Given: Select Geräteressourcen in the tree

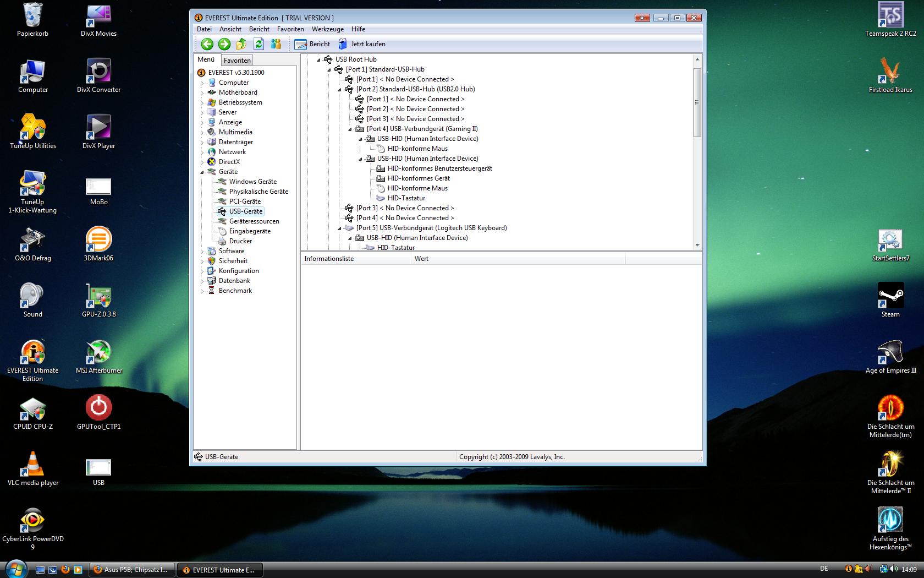Looking at the screenshot, I should pyautogui.click(x=254, y=221).
